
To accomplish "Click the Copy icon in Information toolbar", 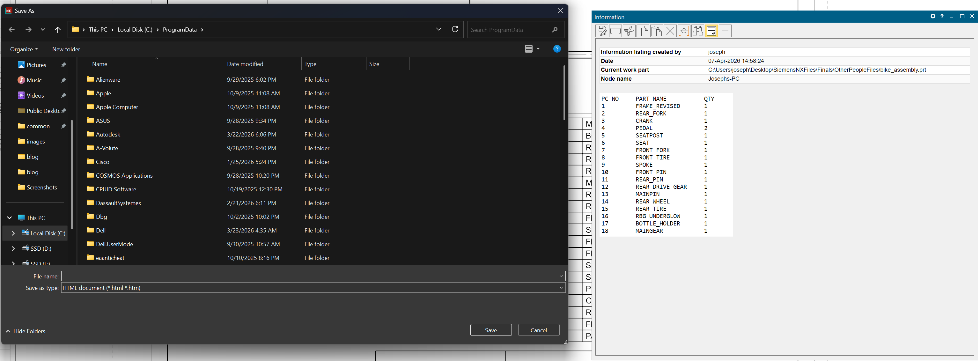I will (x=643, y=31).
